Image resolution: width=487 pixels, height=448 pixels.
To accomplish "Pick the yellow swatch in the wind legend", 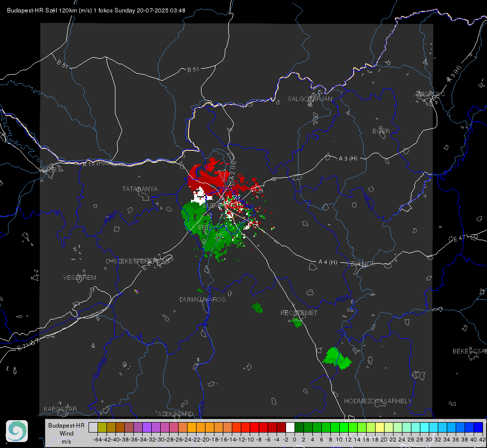I will [380, 427].
